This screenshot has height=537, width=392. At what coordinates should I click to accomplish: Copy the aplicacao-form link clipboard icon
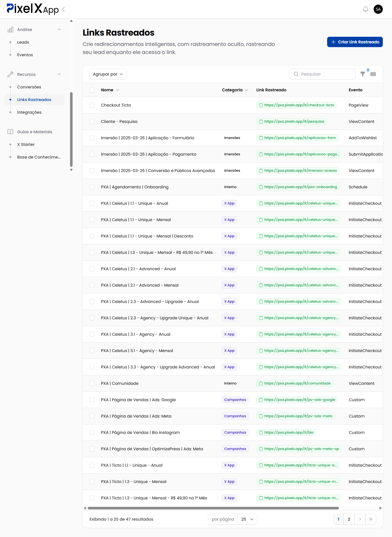coord(261,138)
